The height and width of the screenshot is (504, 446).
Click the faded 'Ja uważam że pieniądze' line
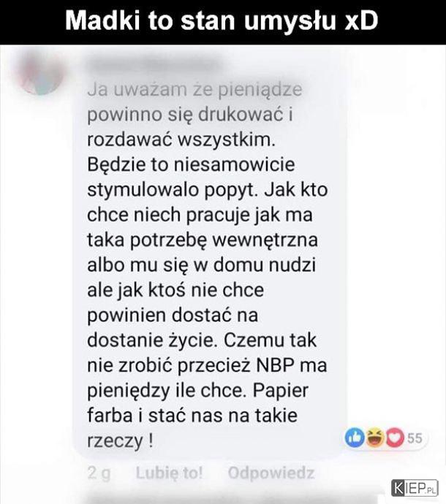(x=194, y=89)
